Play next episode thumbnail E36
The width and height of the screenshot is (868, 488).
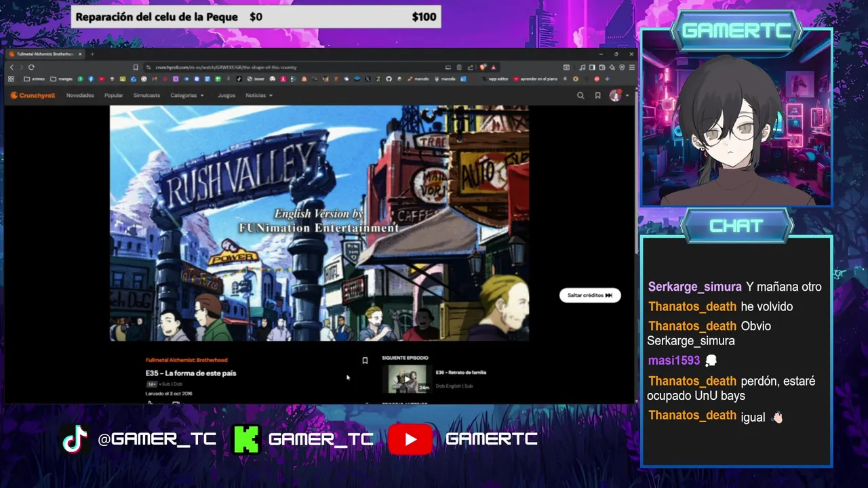(x=407, y=379)
